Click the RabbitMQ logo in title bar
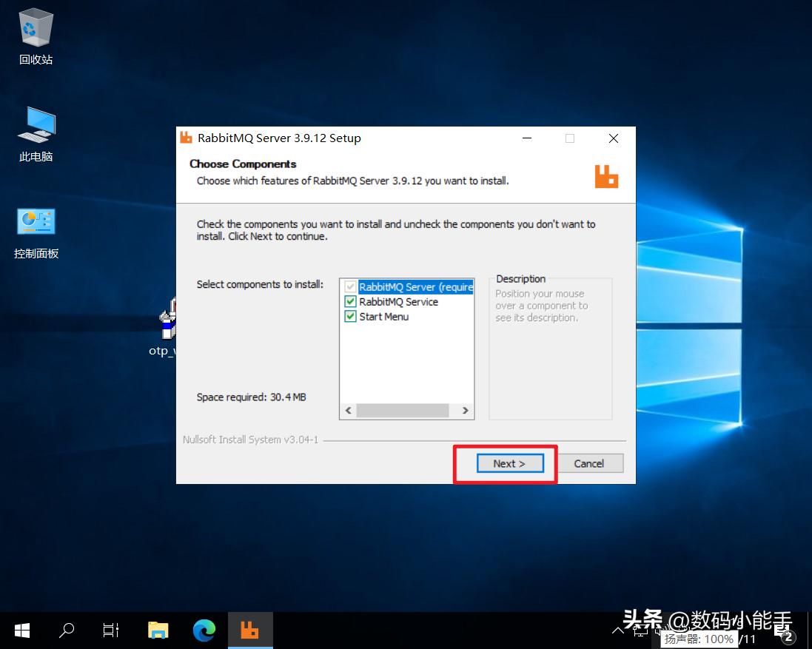This screenshot has width=812, height=649. 187,138
